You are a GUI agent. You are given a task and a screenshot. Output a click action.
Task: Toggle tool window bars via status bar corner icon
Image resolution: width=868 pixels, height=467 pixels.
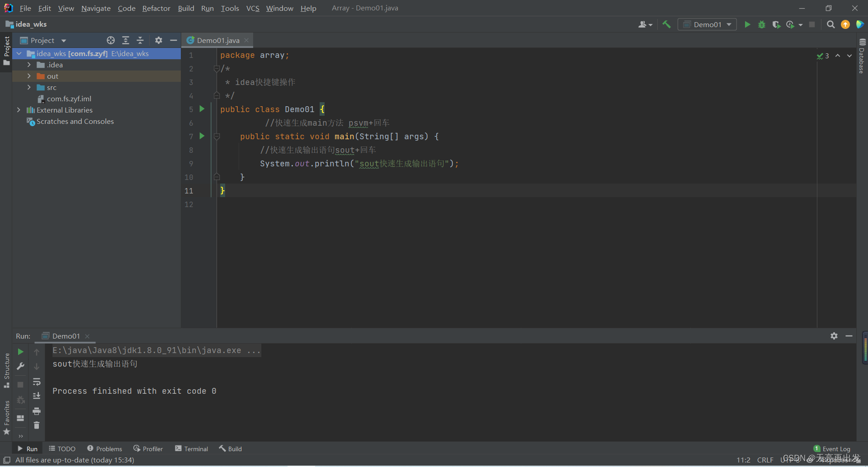point(7,460)
